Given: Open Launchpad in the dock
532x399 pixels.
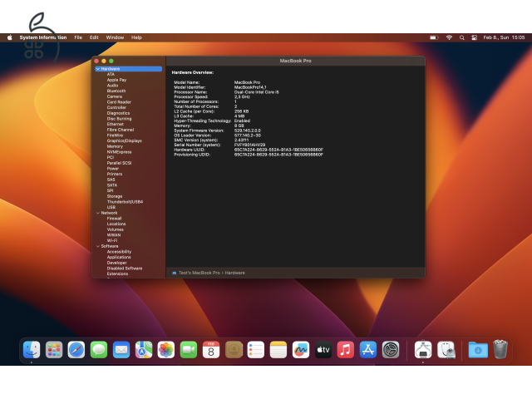Looking at the screenshot, I should click(54, 350).
